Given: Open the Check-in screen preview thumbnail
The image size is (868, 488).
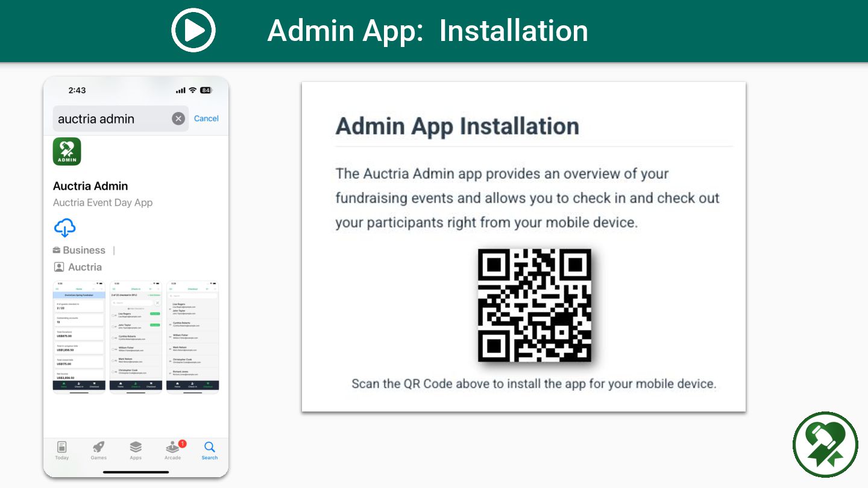Looking at the screenshot, I should point(136,337).
